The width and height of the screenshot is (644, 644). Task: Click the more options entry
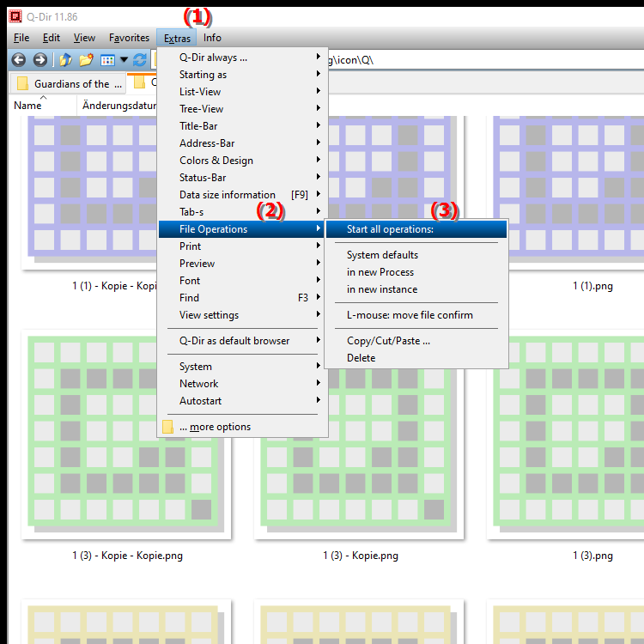pyautogui.click(x=243, y=427)
